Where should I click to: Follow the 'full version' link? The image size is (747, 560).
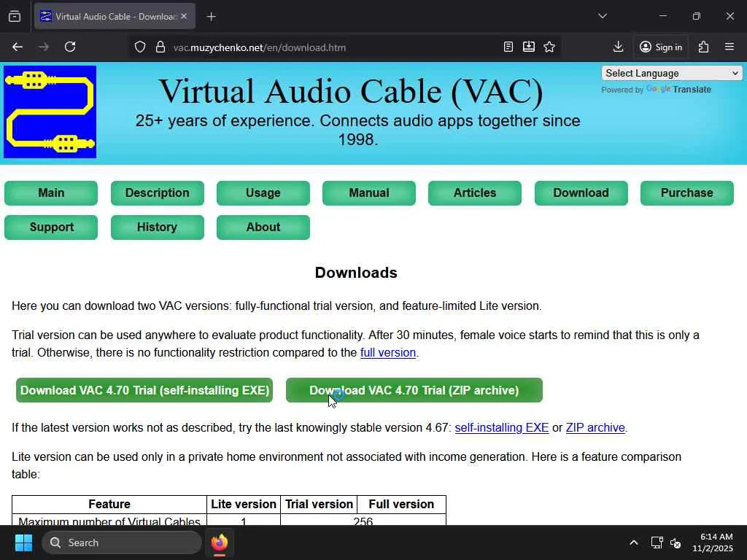[388, 353]
